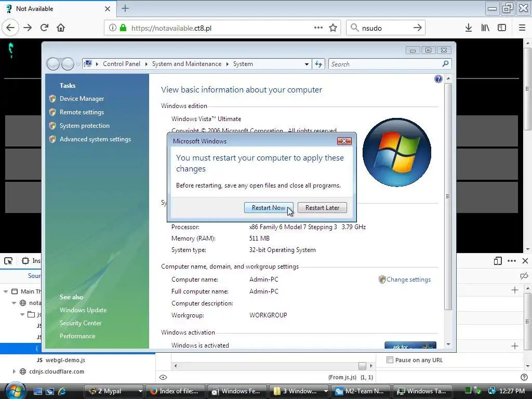Image resolution: width=532 pixels, height=399 pixels.
Task: Reload the current page
Action: (44, 28)
